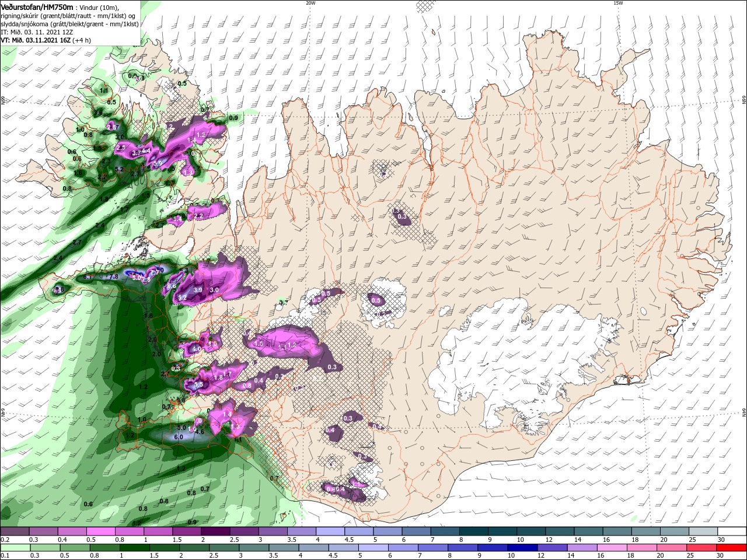Click the '20W' longitude label
Image resolution: width=747 pixels, height=560 pixels.
coord(310,3)
